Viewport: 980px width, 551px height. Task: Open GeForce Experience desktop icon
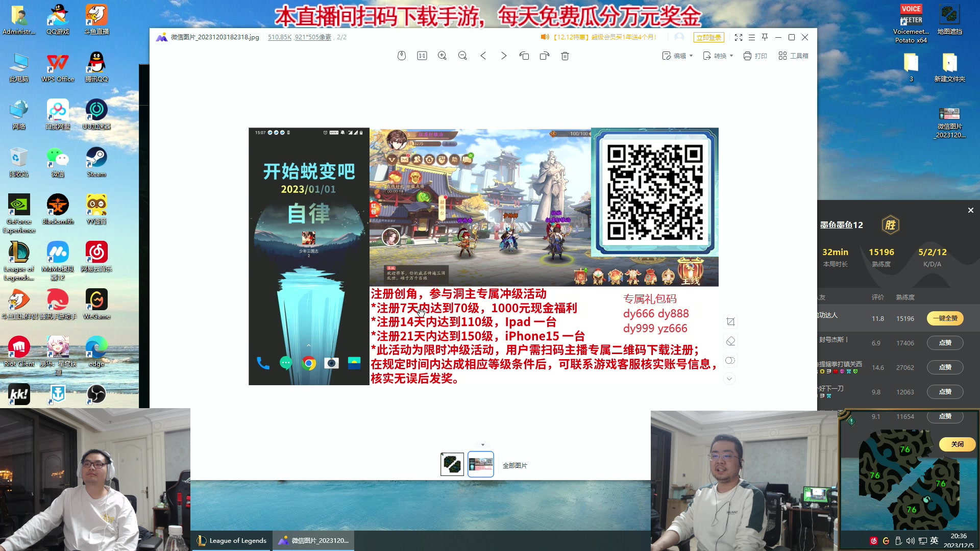[x=19, y=213]
